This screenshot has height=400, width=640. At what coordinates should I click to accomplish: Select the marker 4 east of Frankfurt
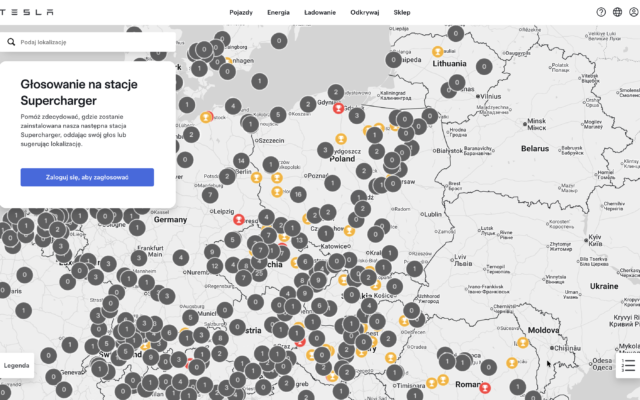coord(181,258)
